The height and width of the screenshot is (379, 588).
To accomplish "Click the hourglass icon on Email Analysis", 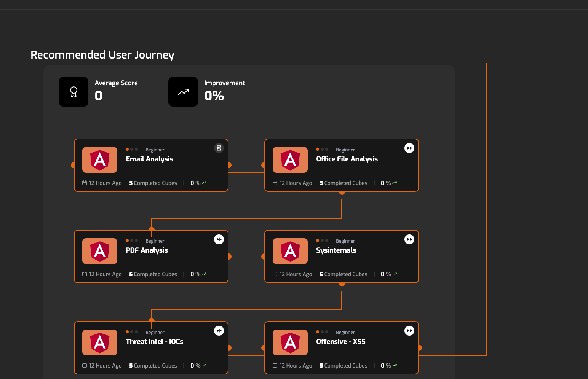I will [x=219, y=148].
